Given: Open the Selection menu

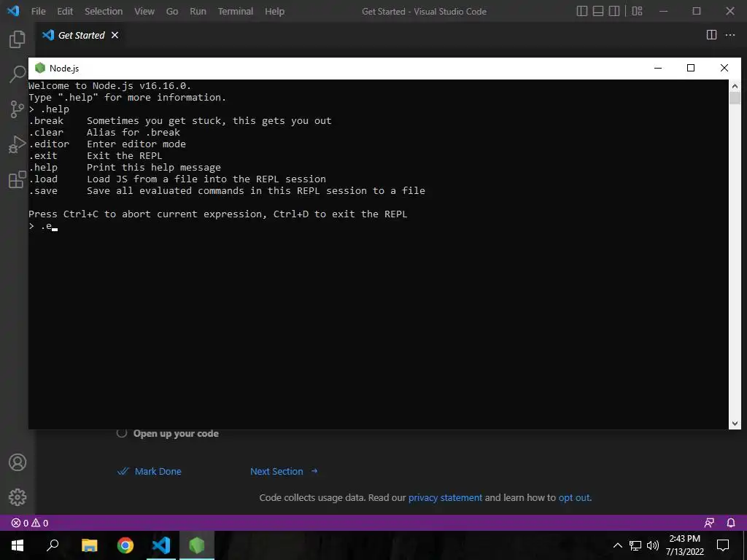Looking at the screenshot, I should click(104, 11).
